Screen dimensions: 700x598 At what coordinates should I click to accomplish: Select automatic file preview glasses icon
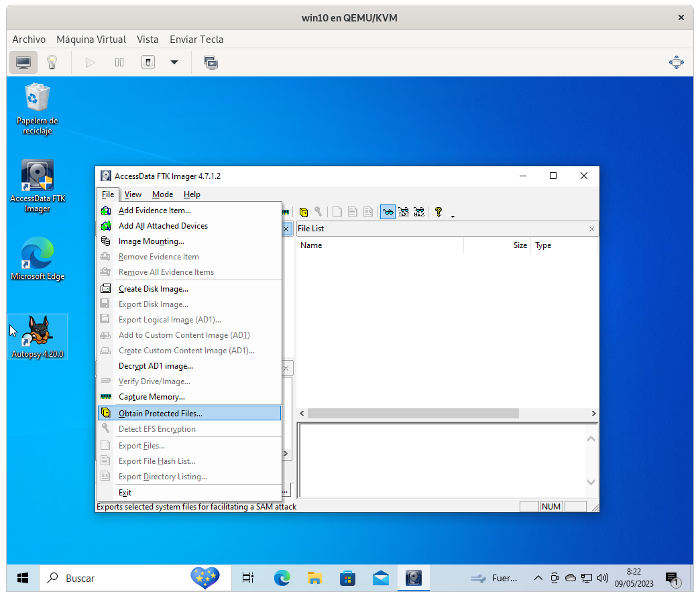388,212
